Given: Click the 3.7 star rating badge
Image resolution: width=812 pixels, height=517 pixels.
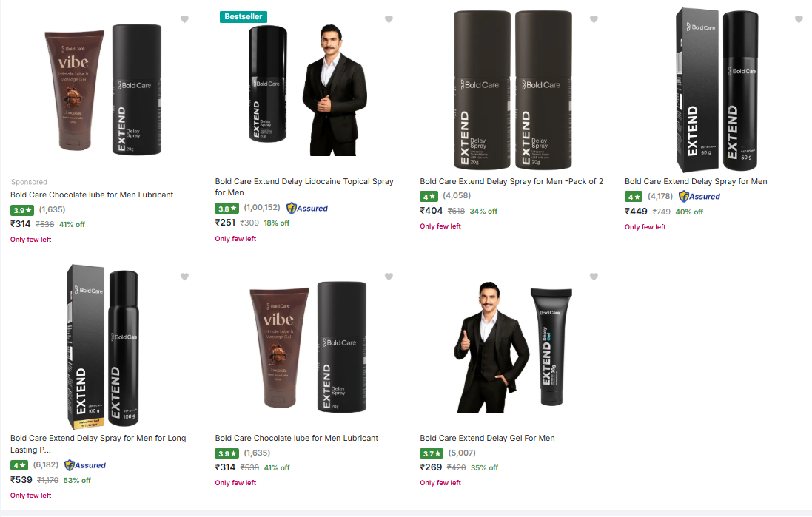Looking at the screenshot, I should point(431,453).
